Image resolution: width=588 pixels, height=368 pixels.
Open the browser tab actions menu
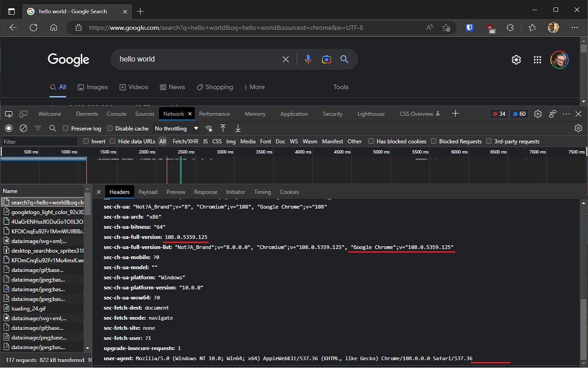pos(11,11)
